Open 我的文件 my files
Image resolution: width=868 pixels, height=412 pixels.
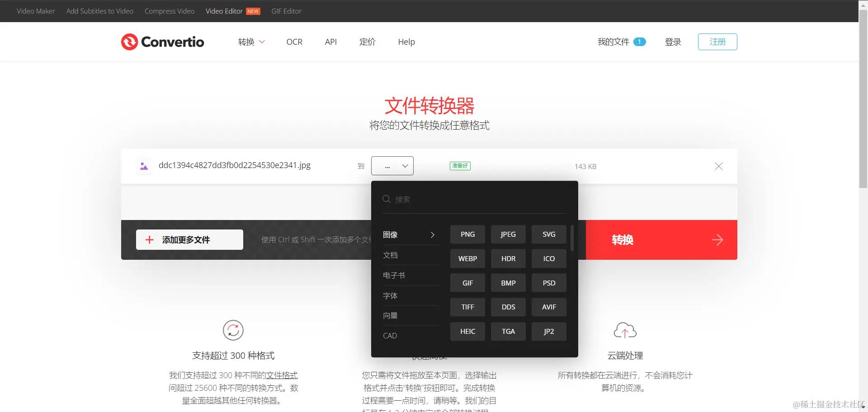(613, 42)
